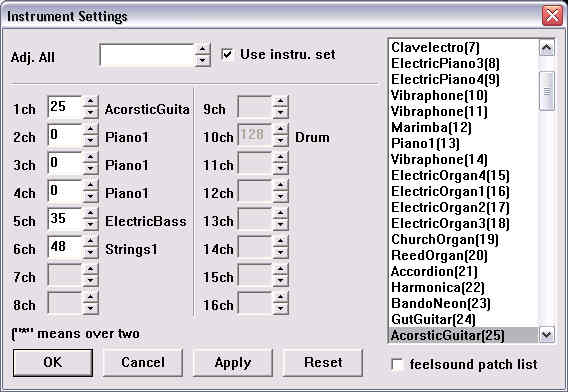Click the 9ch spinner up arrow
Screen dimensions: 568x392
pyautogui.click(x=281, y=101)
